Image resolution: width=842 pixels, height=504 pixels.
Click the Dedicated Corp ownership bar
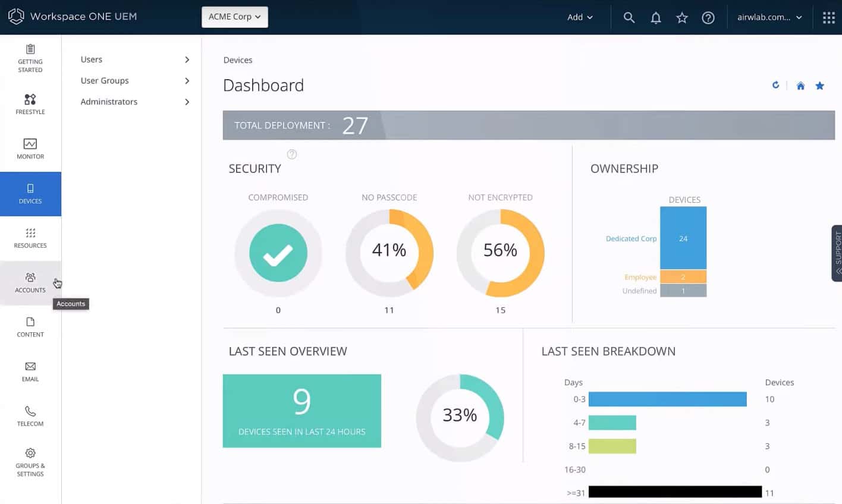[x=683, y=238]
